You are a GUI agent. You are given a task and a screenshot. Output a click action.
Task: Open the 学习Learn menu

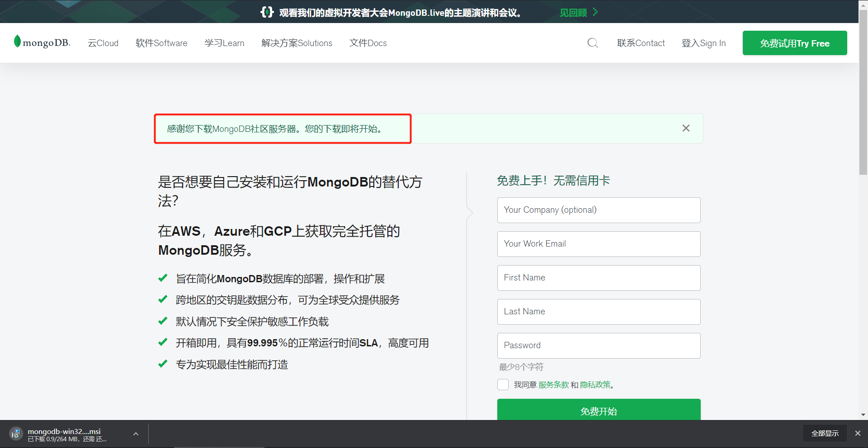point(224,43)
